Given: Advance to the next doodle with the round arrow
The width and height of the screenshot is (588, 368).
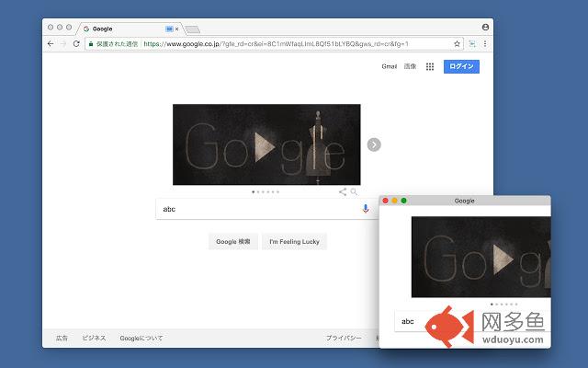Looking at the screenshot, I should pyautogui.click(x=374, y=144).
